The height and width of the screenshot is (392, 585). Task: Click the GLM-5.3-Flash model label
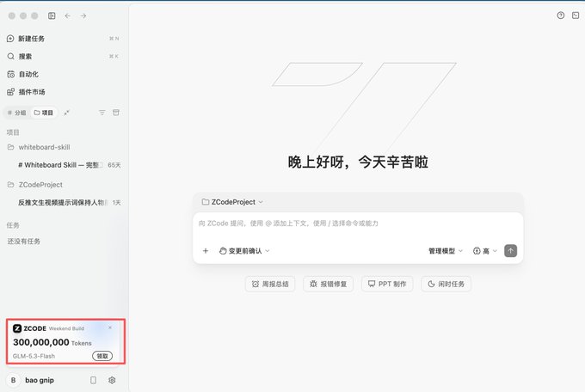click(34, 356)
